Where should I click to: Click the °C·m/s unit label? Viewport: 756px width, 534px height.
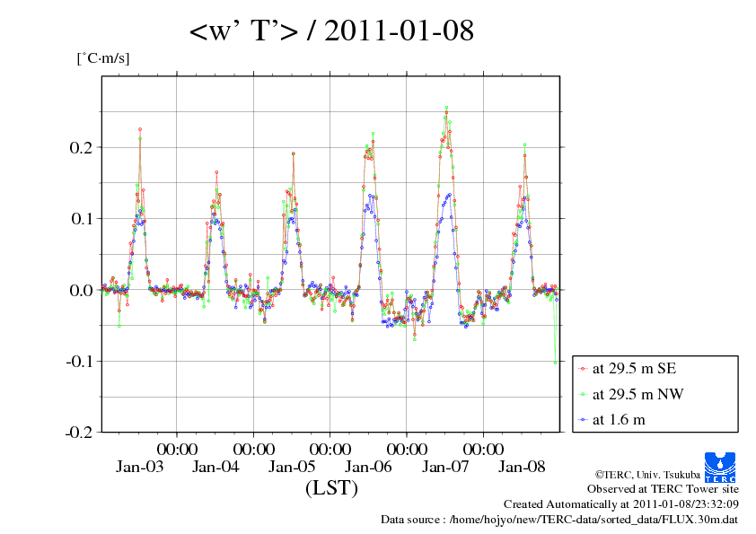click(x=102, y=59)
